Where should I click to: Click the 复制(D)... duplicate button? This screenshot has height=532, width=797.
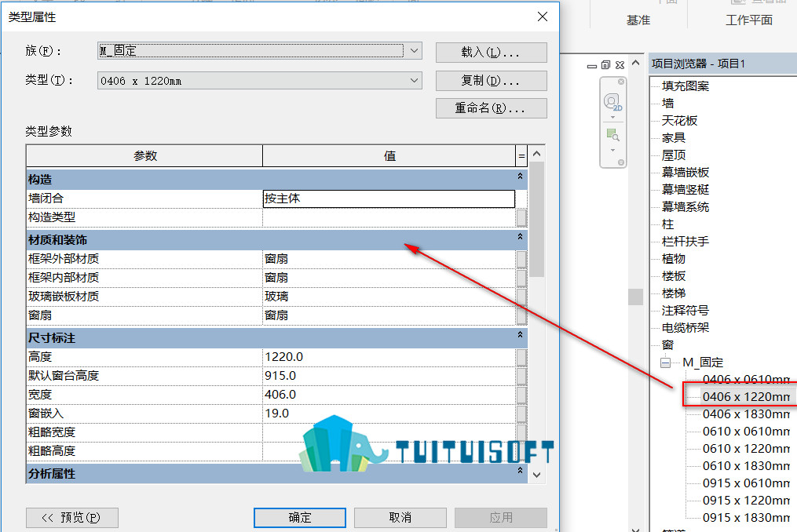[491, 81]
